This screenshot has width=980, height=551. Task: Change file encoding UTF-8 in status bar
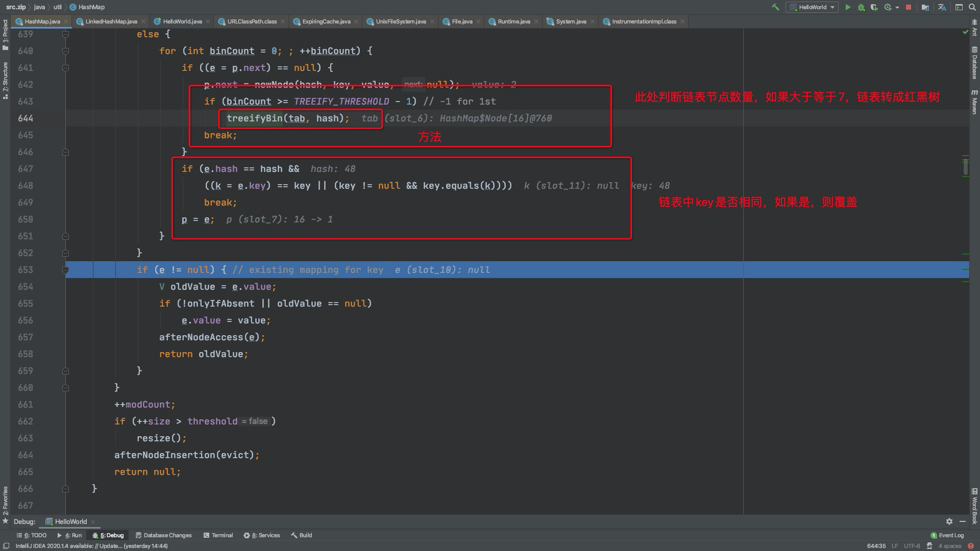(x=912, y=546)
